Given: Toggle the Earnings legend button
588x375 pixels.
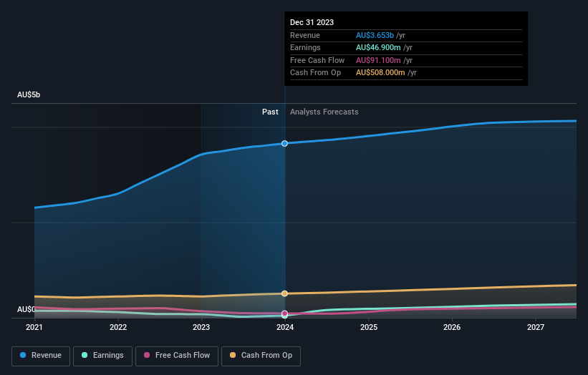Looking at the screenshot, I should pyautogui.click(x=102, y=356).
